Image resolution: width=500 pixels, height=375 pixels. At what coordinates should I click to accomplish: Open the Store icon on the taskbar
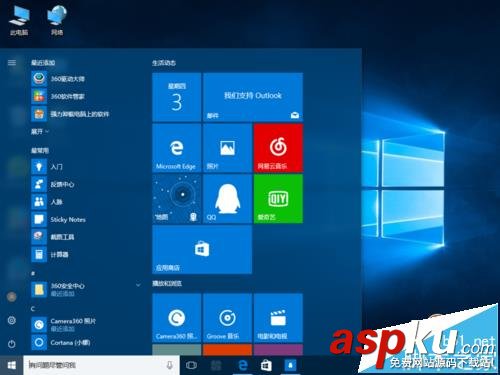pyautogui.click(x=266, y=365)
